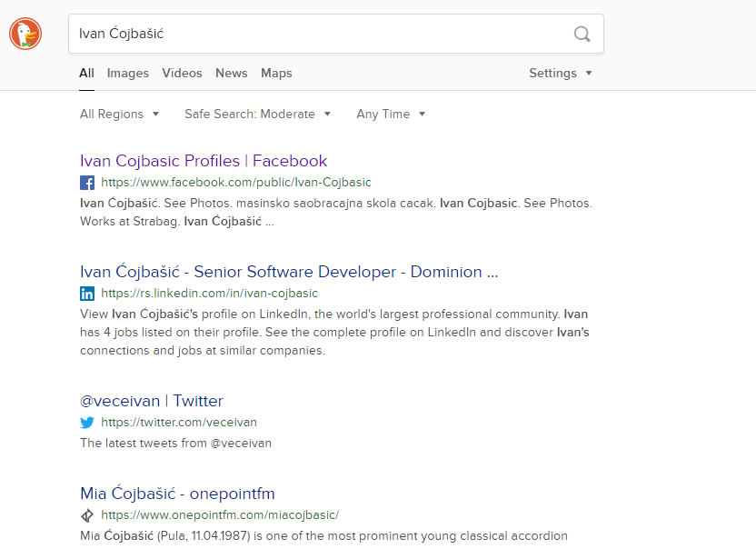Switch to the News tab

coord(232,74)
